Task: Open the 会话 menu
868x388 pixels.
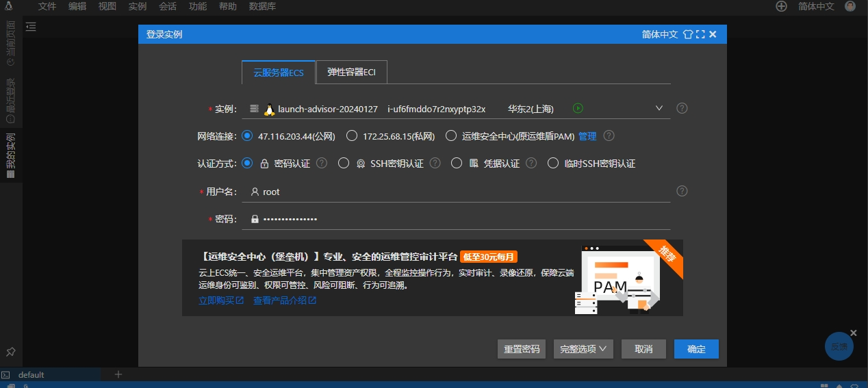Action: tap(168, 6)
